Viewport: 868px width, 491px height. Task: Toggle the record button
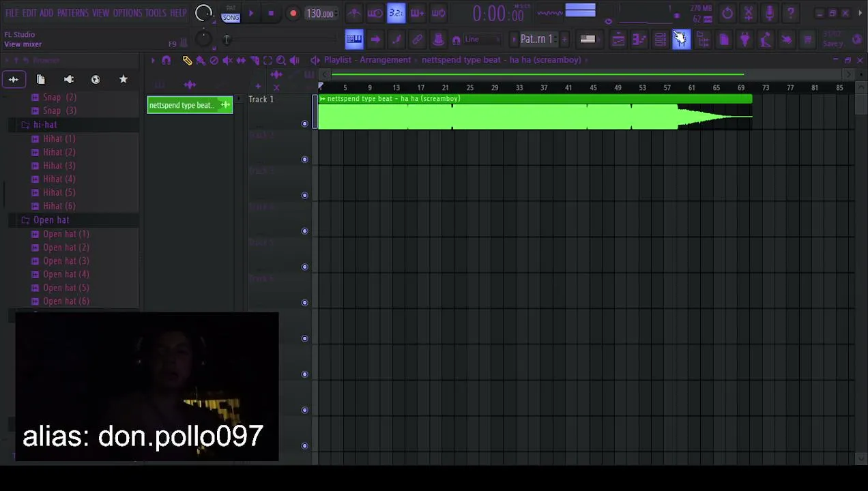coord(293,13)
